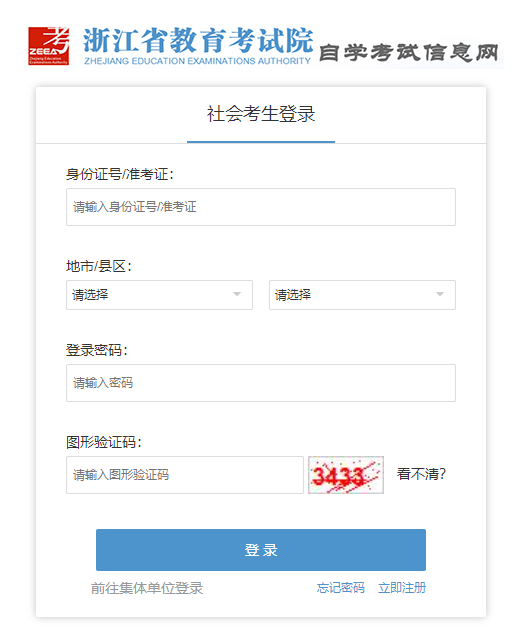518x633 pixels.
Task: Click the arrow of the city dropdown
Action: [237, 294]
